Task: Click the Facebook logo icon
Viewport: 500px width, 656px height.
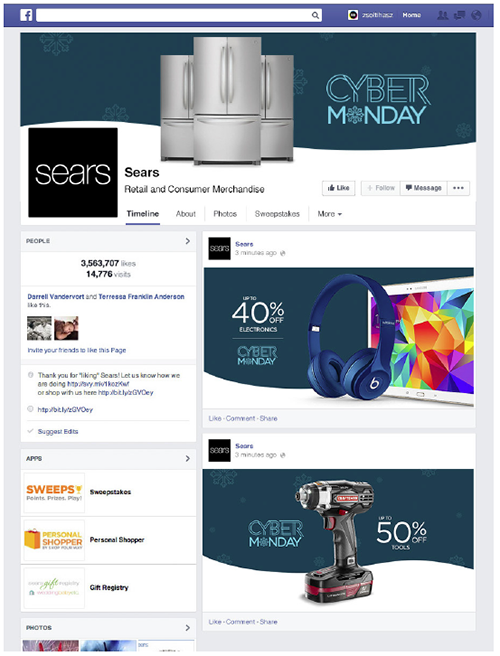Action: coord(26,15)
